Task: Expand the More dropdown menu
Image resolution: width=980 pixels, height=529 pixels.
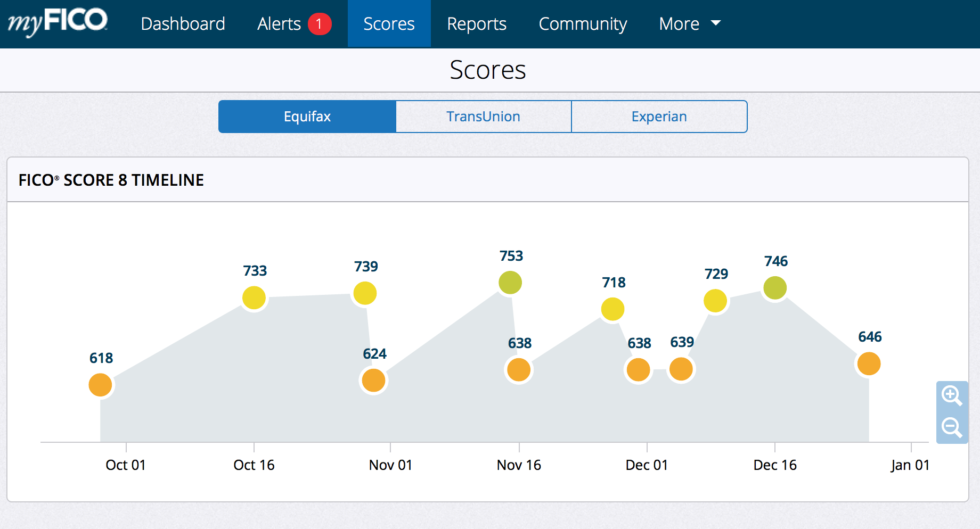Action: click(x=690, y=24)
